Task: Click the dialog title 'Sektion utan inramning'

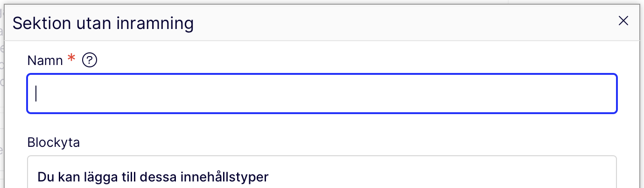Action: point(103,23)
